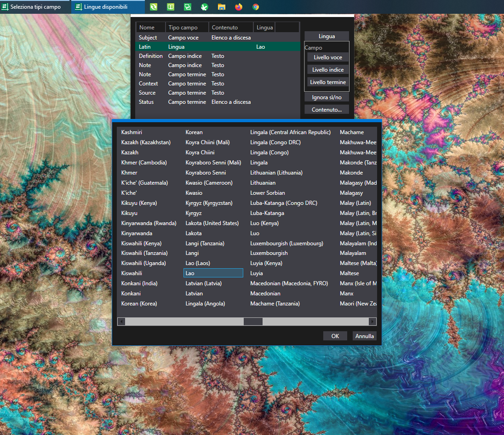Select Lingala (Central African Republic)
504x435 pixels.
pyautogui.click(x=290, y=132)
